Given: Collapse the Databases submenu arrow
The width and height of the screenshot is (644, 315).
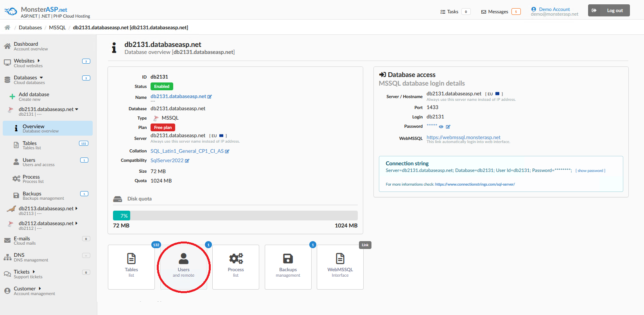Looking at the screenshot, I should (41, 77).
